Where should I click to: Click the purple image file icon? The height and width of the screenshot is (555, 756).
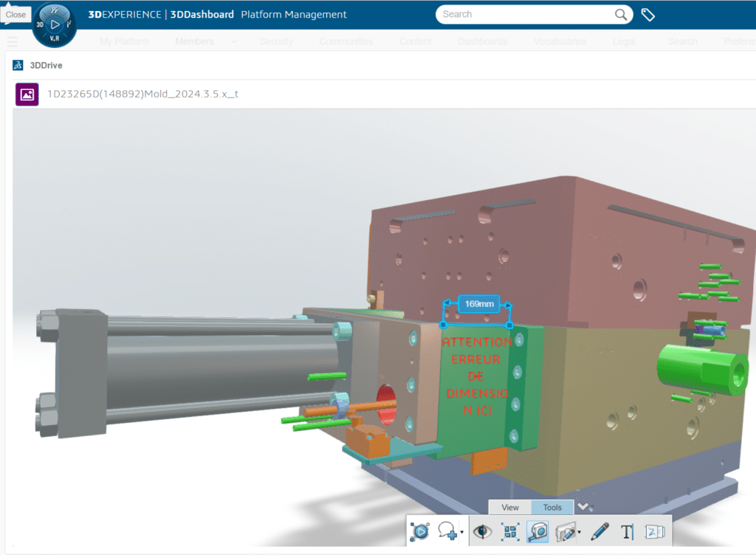[27, 94]
